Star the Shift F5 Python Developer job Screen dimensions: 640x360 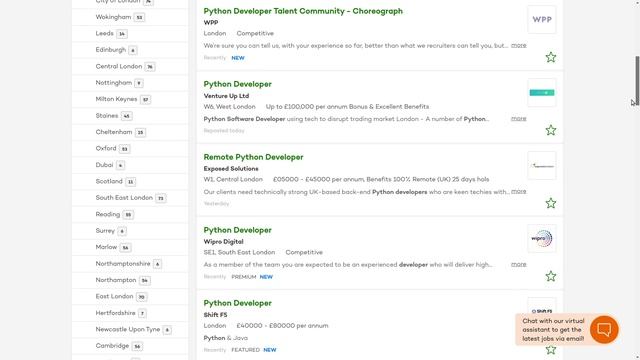(x=551, y=349)
